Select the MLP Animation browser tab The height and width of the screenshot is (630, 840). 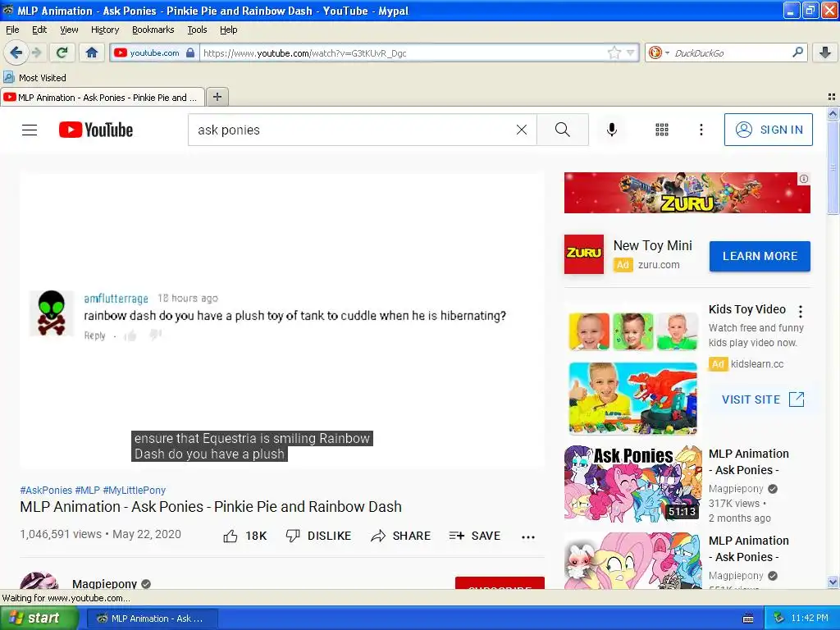[x=103, y=97]
